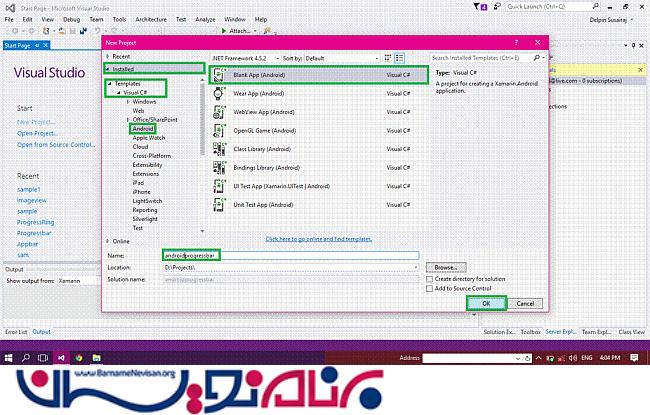Switch templates to small icons list view
650x415 pixels.
399,58
